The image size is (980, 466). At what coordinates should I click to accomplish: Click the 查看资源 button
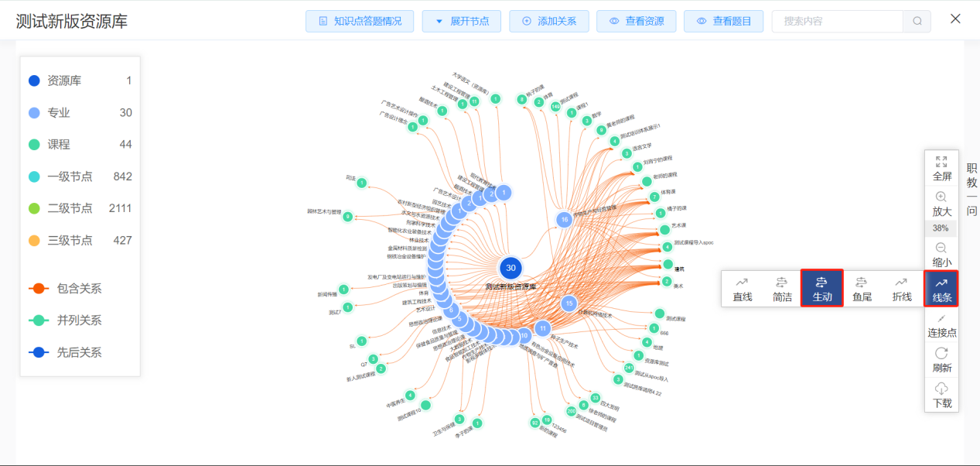pyautogui.click(x=636, y=21)
